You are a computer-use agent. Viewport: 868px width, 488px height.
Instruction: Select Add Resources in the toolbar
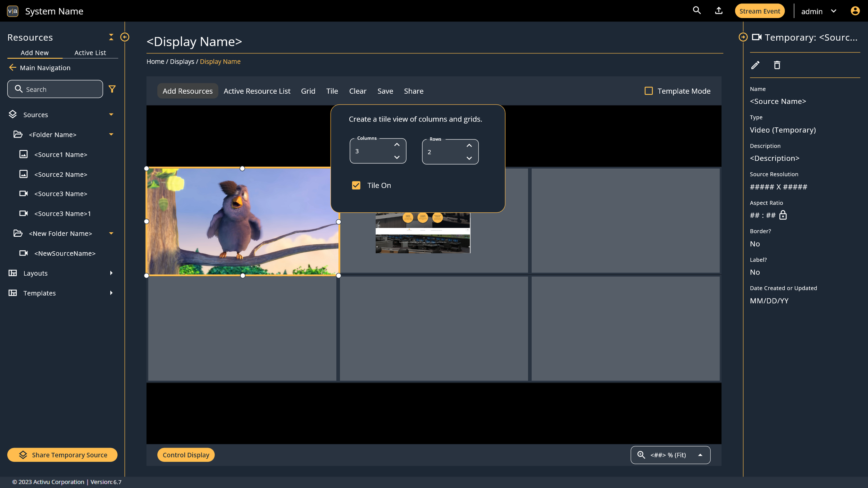(x=187, y=91)
